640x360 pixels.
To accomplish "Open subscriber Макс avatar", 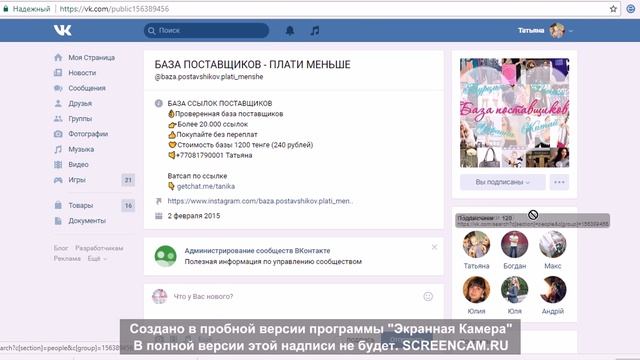I will [553, 244].
